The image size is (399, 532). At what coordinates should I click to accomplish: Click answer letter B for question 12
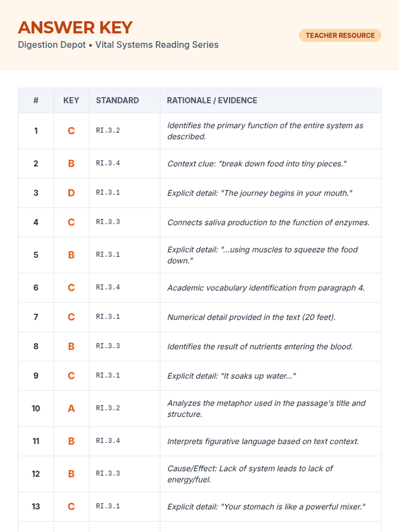point(71,474)
